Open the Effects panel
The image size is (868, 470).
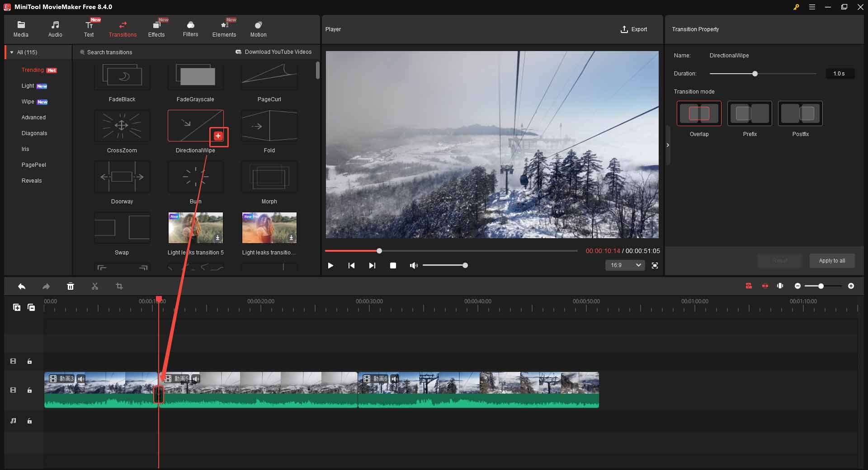(156, 28)
